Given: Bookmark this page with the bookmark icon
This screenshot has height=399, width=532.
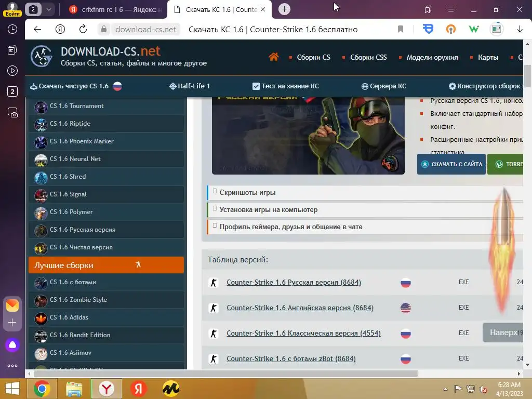Looking at the screenshot, I should point(401,30).
